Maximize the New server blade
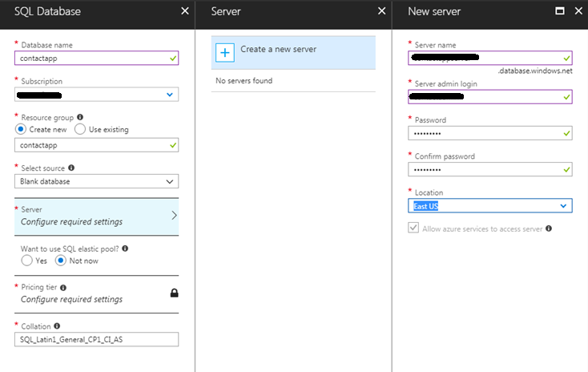Image resolution: width=588 pixels, height=372 pixels. click(560, 11)
